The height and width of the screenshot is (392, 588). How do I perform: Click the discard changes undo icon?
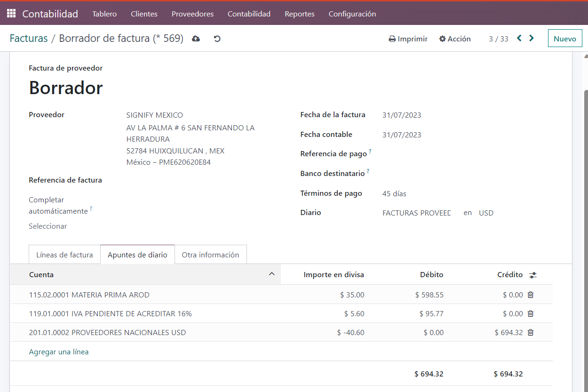217,39
